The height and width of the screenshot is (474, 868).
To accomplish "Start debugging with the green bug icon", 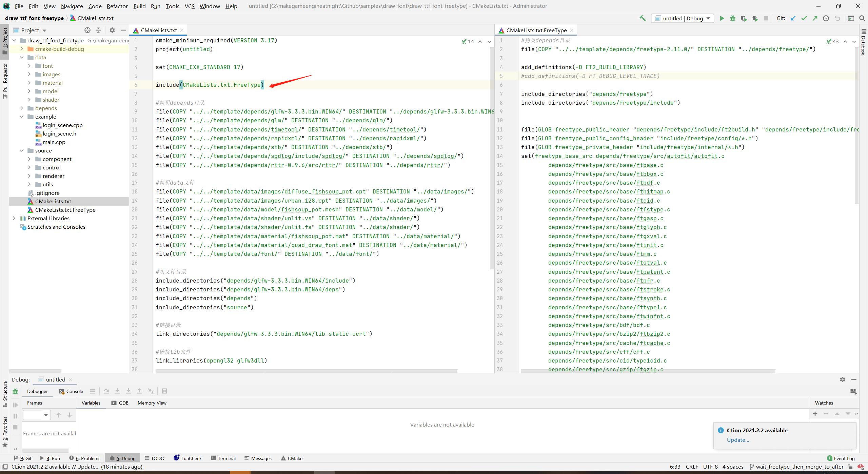I will click(x=733, y=18).
